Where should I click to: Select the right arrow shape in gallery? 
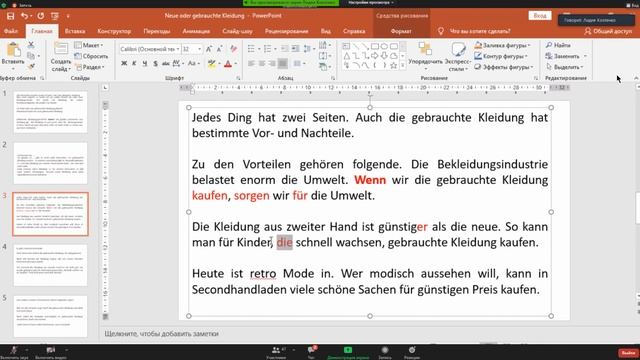(x=374, y=56)
